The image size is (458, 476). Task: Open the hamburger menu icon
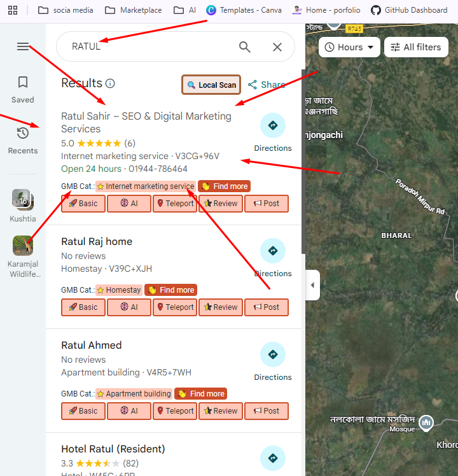23,46
